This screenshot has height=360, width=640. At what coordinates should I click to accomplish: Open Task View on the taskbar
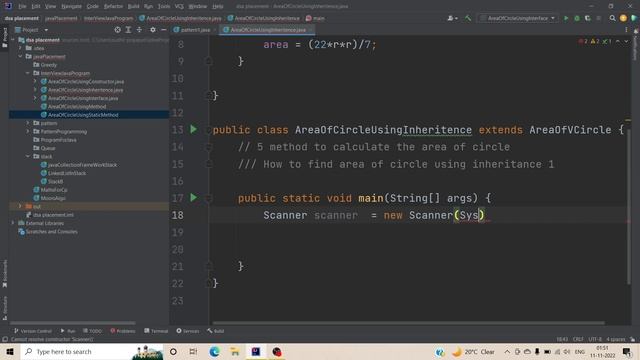(x=193, y=351)
